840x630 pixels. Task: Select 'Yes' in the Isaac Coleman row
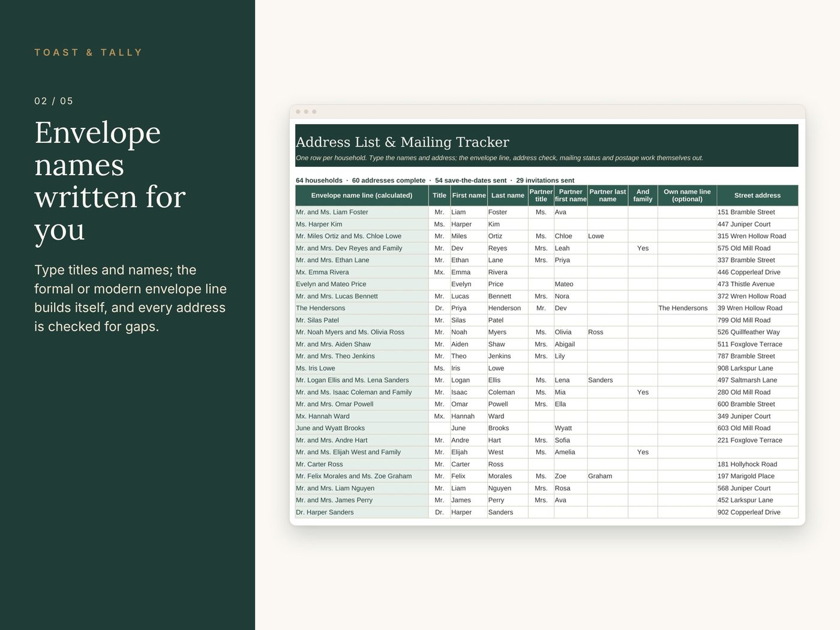tap(643, 392)
